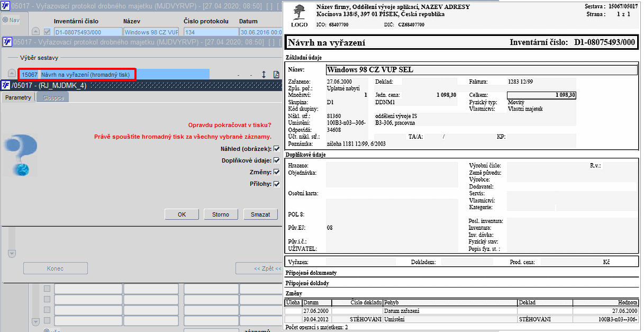Click the top window's app icon
The width and height of the screenshot is (644, 332).
coord(6,6)
